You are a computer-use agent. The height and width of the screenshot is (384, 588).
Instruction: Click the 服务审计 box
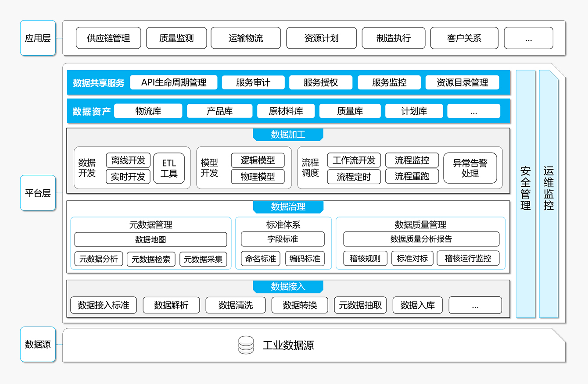coord(253,82)
